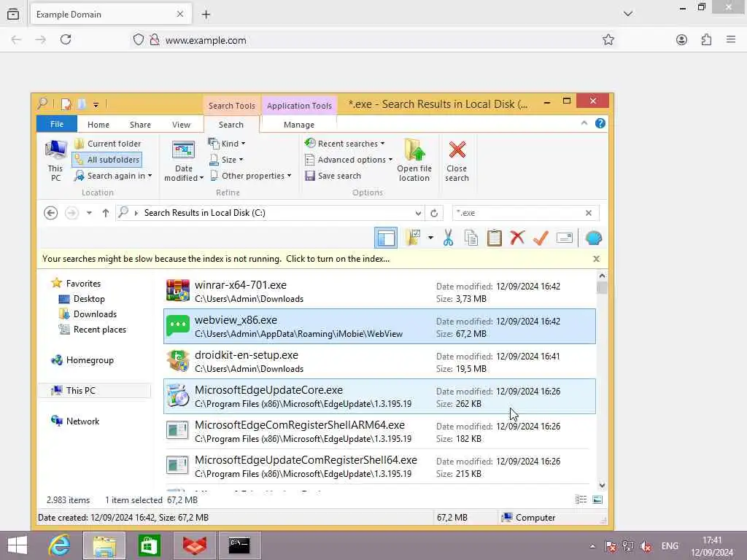
Task: Select MicrosoftEdgeUpdateCore.exe result
Action: click(379, 396)
